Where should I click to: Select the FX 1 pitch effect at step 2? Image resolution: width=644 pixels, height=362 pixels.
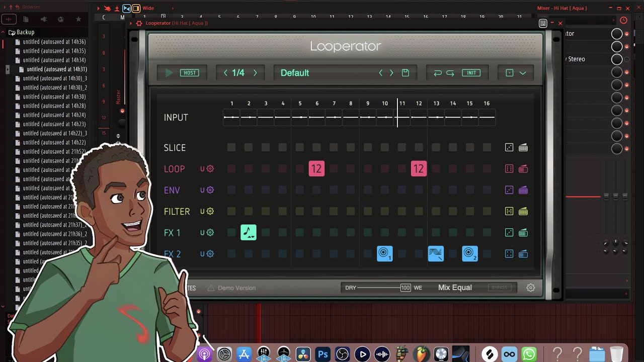[249, 232]
